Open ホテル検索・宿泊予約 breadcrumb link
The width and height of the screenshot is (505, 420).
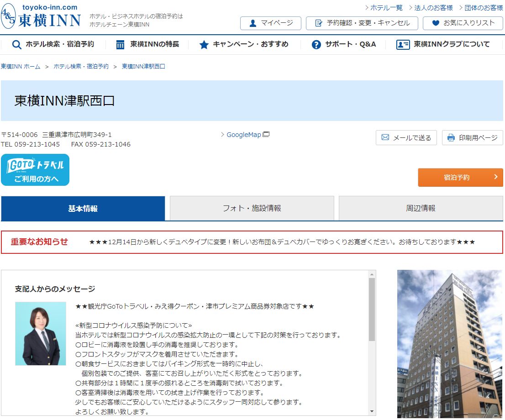click(x=81, y=66)
